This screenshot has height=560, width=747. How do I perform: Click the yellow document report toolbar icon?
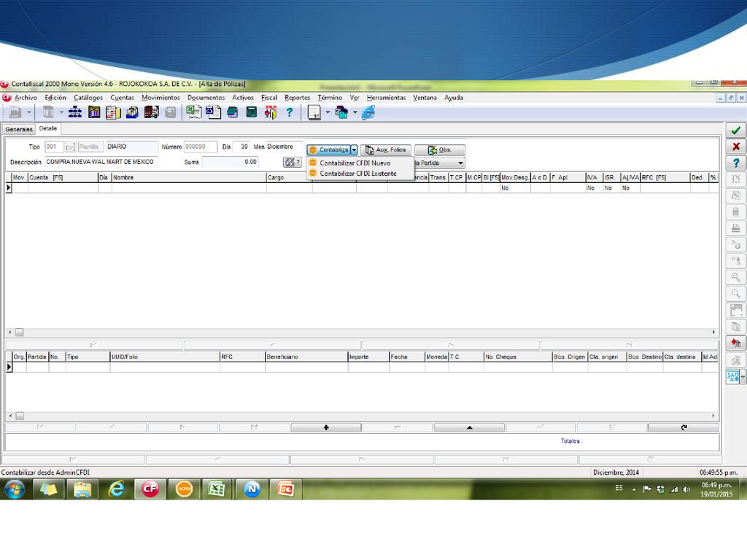point(113,112)
